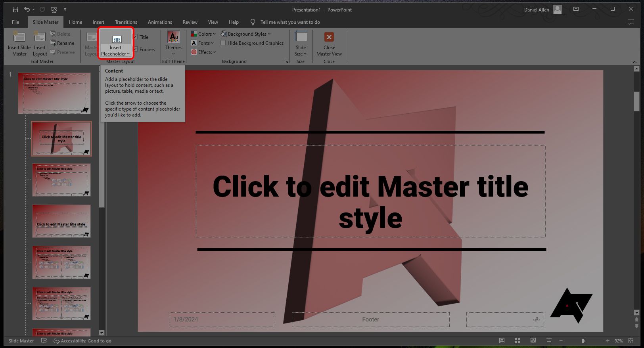Viewport: 644px width, 348px height.
Task: Click the Preserve master button
Action: tap(62, 52)
